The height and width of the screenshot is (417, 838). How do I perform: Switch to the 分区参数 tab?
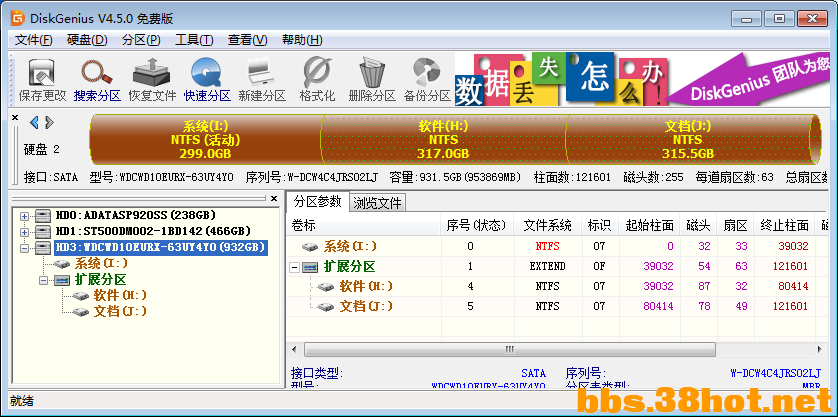point(317,202)
